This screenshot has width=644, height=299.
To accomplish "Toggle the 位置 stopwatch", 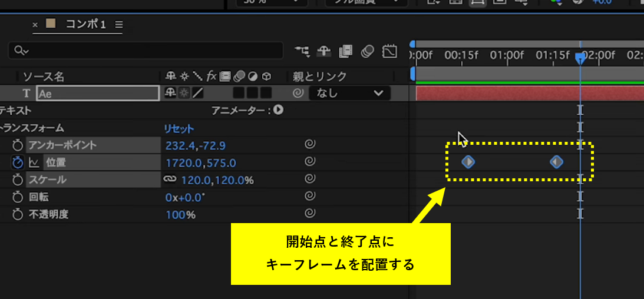I will point(17,162).
